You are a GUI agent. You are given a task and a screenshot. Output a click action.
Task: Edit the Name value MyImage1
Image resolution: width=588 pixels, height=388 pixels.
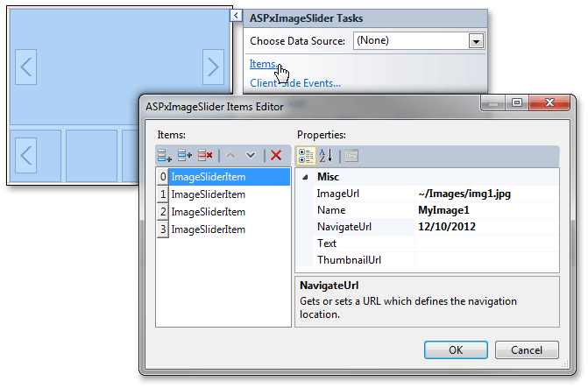[x=486, y=210]
